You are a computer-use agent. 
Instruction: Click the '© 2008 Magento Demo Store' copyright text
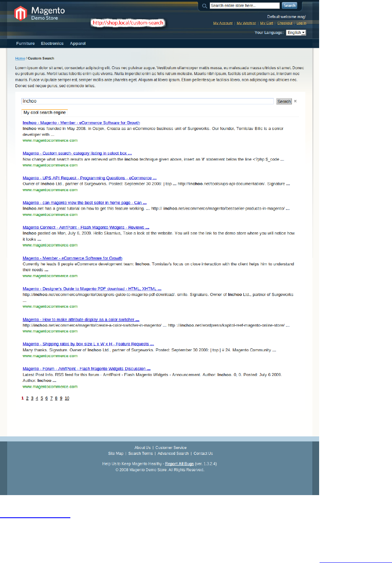tap(160, 470)
